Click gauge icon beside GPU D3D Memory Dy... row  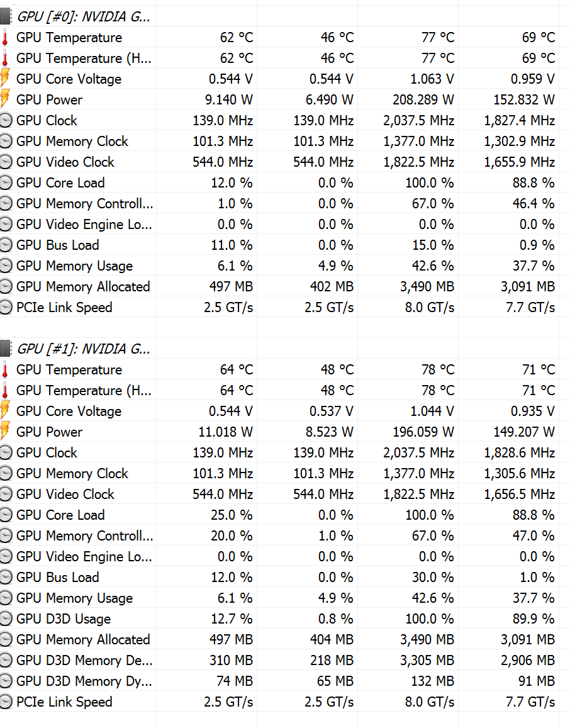point(6,681)
